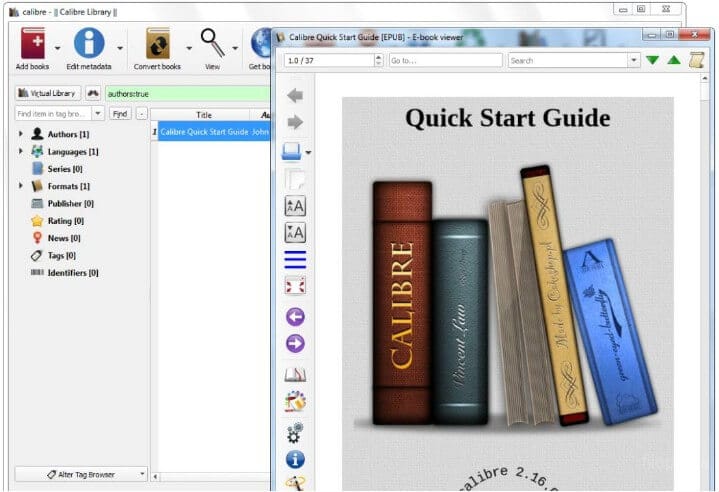
Task: Click the Convert books icon
Action: tap(158, 43)
